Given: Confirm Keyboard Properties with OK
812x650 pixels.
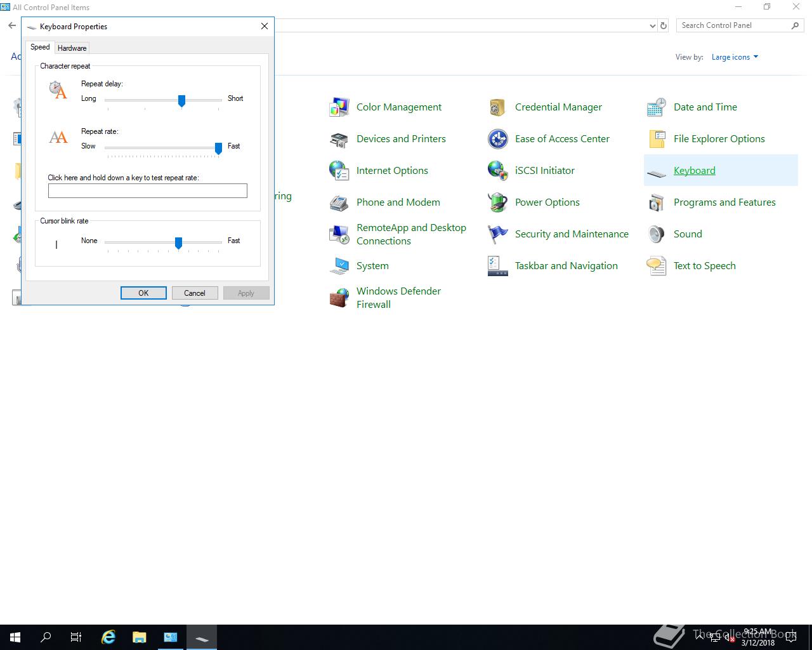Looking at the screenshot, I should click(143, 293).
